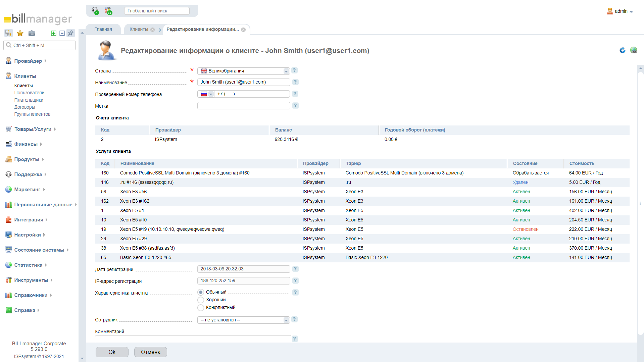Click the Глобальный поиск search field

coord(157,11)
